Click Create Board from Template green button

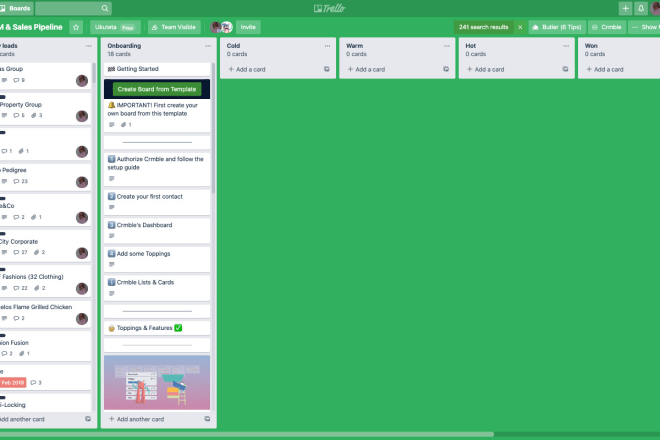157,89
